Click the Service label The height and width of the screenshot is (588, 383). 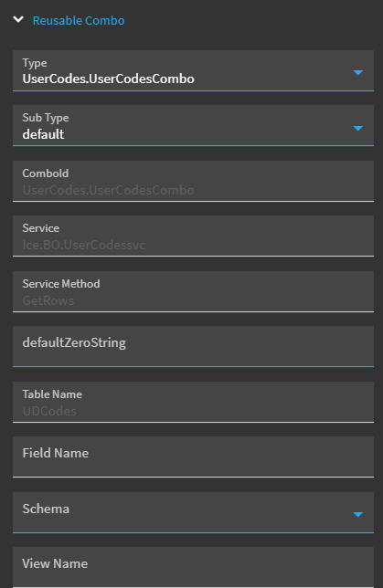click(x=40, y=228)
